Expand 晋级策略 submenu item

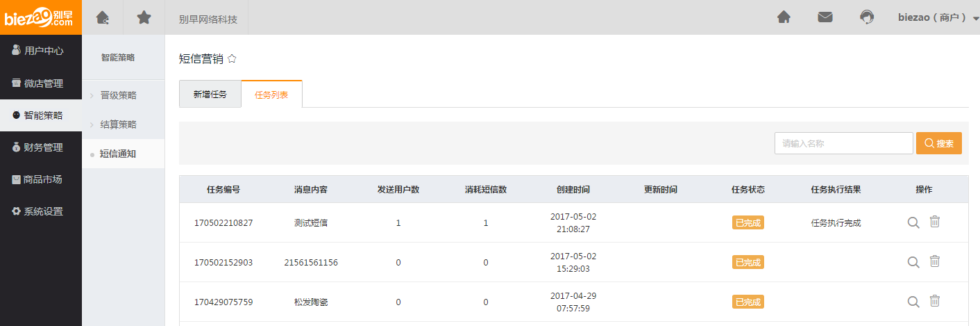pyautogui.click(x=118, y=95)
